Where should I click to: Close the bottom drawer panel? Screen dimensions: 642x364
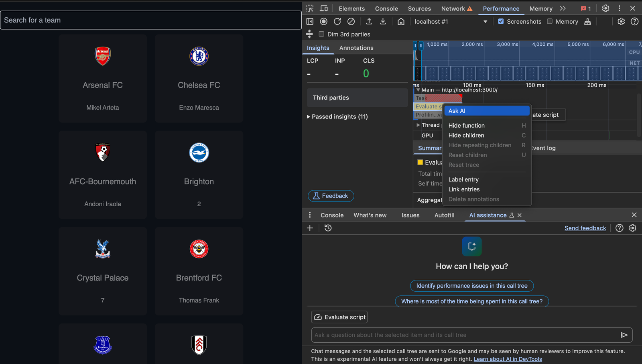634,215
